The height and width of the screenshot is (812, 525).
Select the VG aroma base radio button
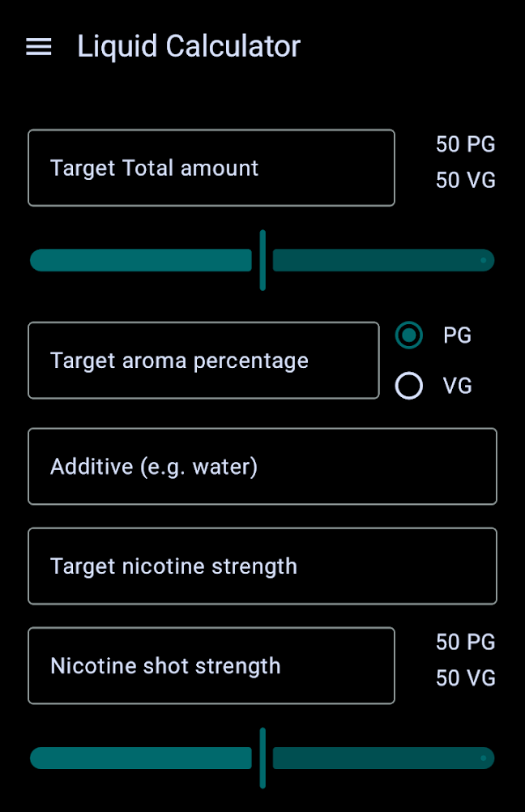409,386
